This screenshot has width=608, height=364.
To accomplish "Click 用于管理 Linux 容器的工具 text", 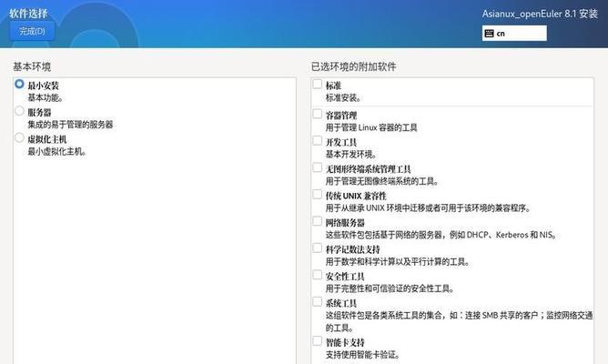I will click(371, 127).
